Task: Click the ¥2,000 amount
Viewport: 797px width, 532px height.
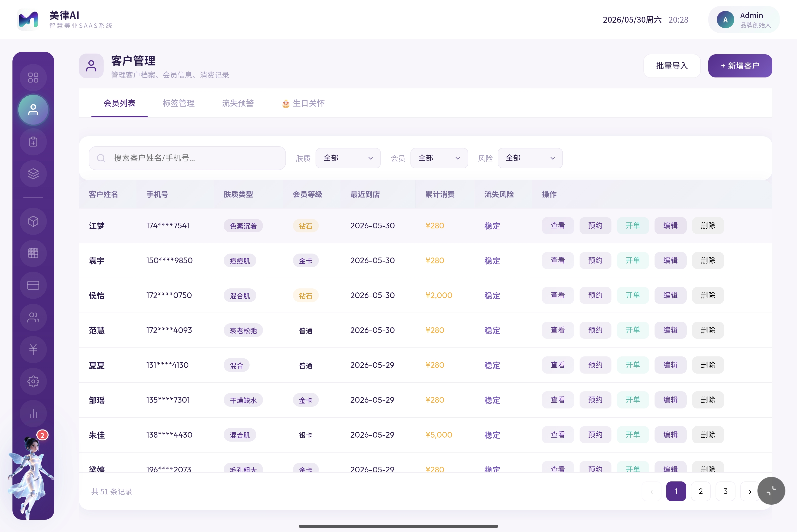Action: point(439,295)
